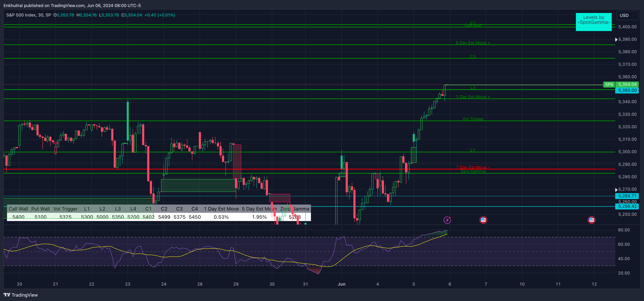The image size is (644, 301).
Task: Select the Vol Trigger level line label
Action: pos(473,119)
